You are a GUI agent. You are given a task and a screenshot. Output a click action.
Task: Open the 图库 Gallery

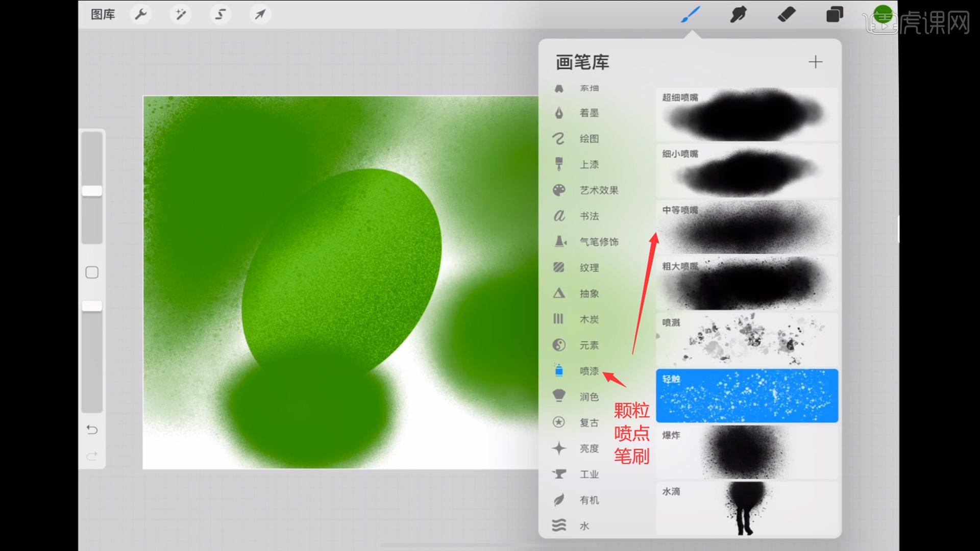[x=102, y=14]
